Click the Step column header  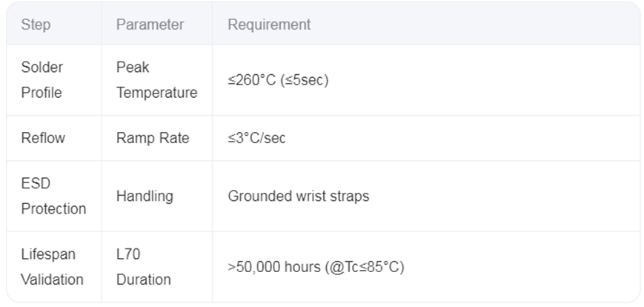36,24
